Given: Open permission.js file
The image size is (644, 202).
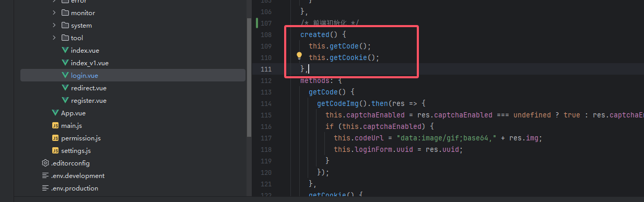Looking at the screenshot, I should point(81,138).
